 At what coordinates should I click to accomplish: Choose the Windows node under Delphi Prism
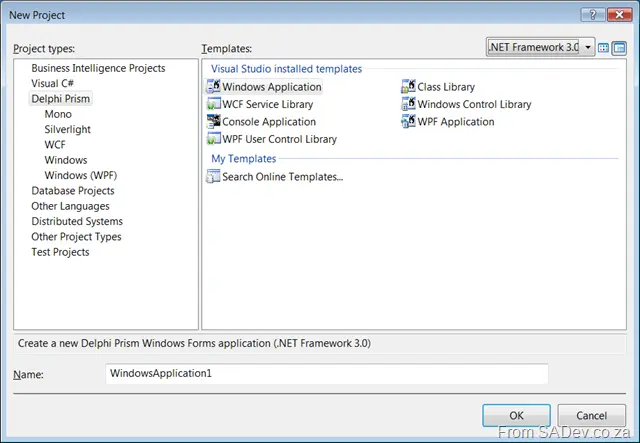click(x=66, y=160)
